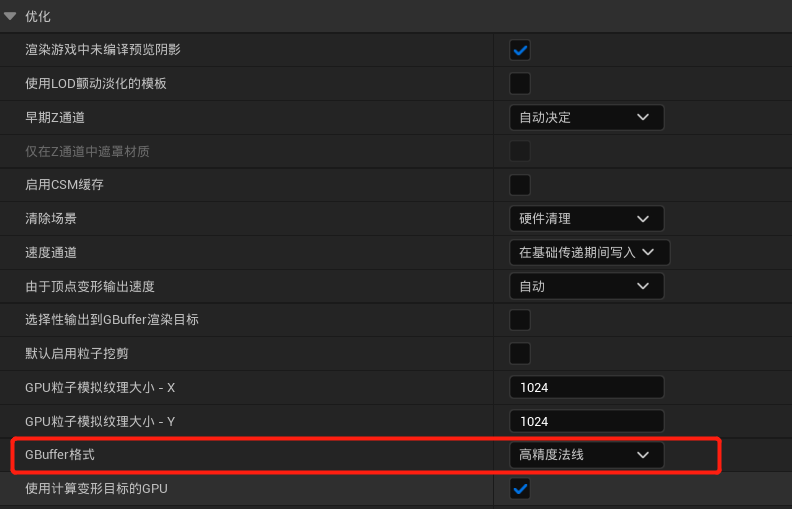Click the 清除场景 setting label
792x509 pixels.
[51, 218]
